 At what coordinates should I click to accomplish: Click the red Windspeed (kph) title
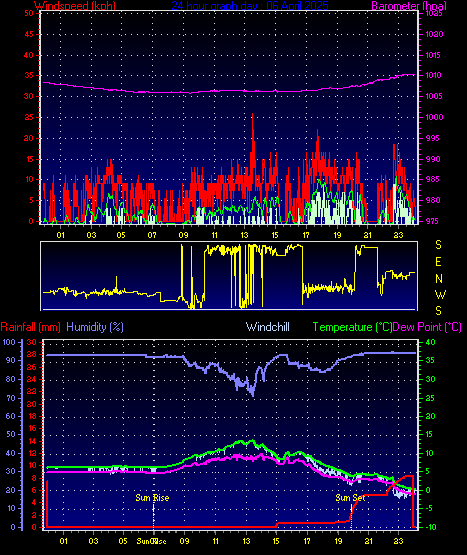75,6
